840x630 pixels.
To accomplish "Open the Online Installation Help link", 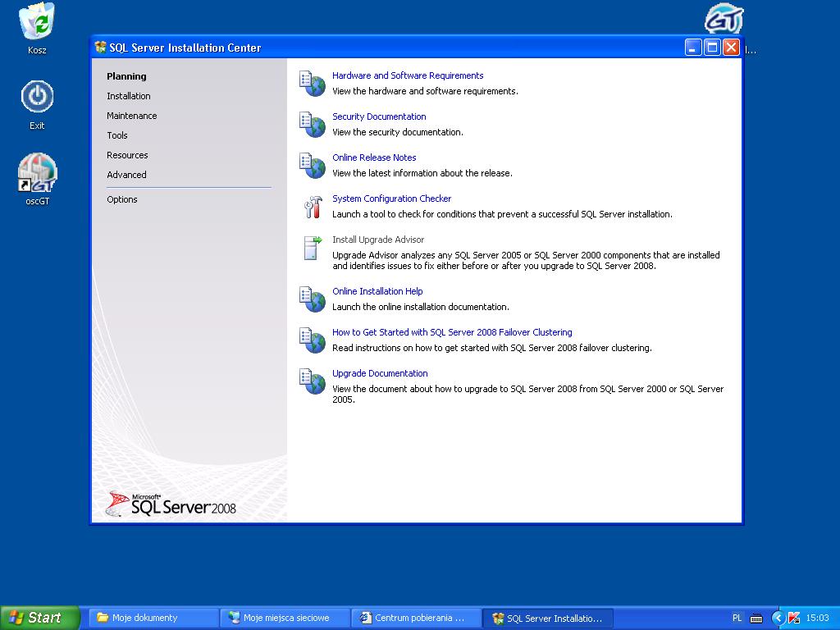I will click(x=377, y=291).
